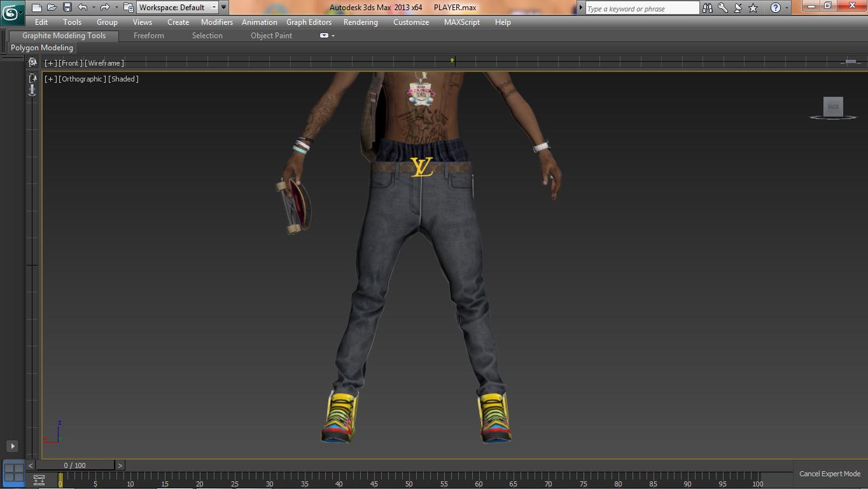This screenshot has height=489, width=868.
Task: Click the Shaded viewport shading label
Action: coord(123,79)
